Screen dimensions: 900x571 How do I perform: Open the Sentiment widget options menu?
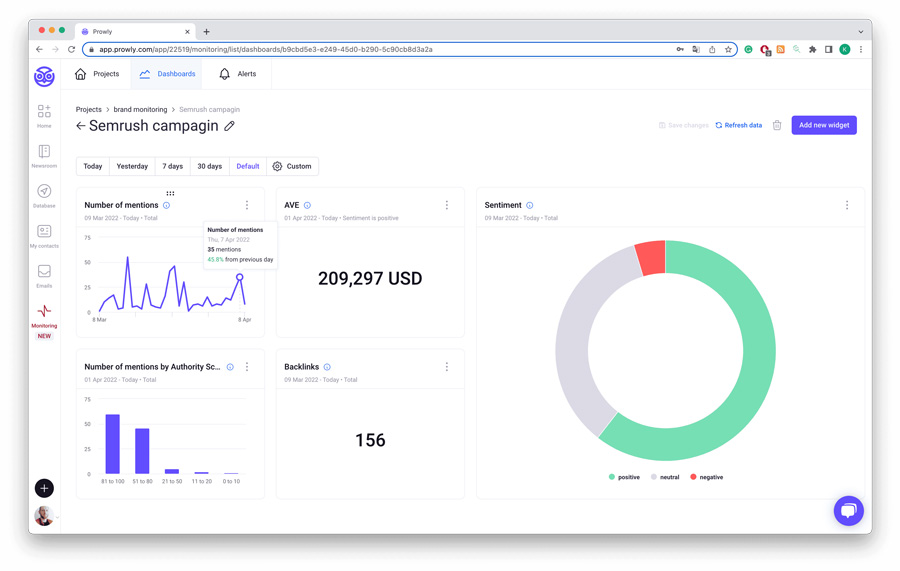847,205
